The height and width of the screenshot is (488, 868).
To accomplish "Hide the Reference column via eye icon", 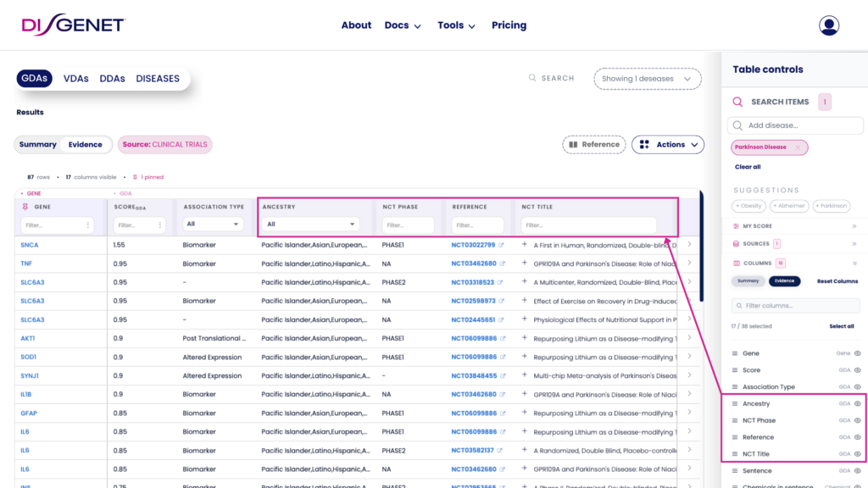I will (857, 436).
